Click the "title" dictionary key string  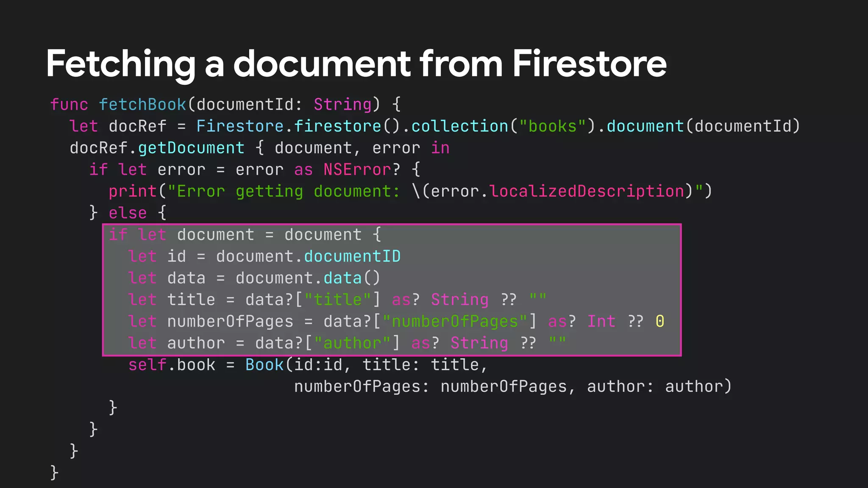[337, 300]
